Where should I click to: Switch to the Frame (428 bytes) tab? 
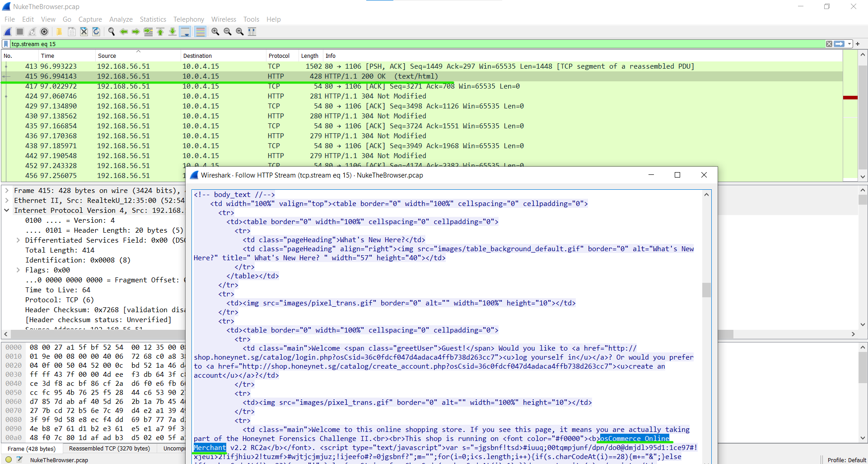[x=32, y=449]
